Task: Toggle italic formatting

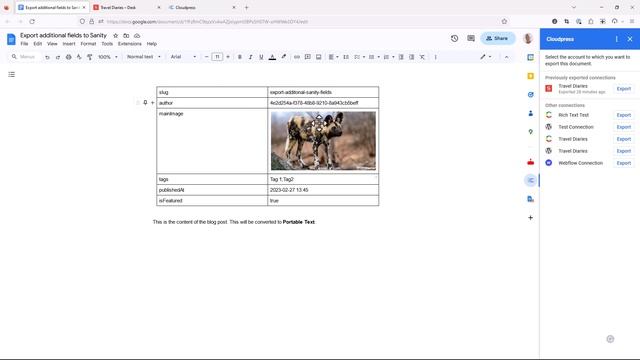Action: pyautogui.click(x=250, y=57)
